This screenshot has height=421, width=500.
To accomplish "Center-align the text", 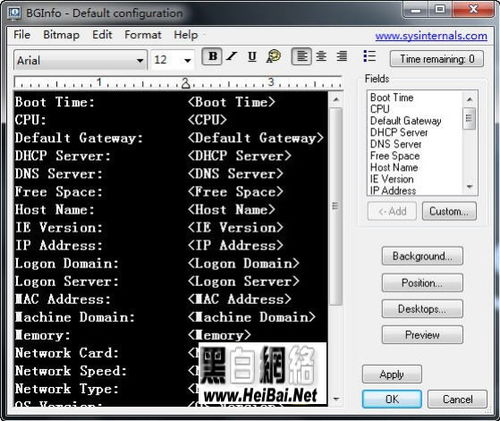I will (321, 57).
